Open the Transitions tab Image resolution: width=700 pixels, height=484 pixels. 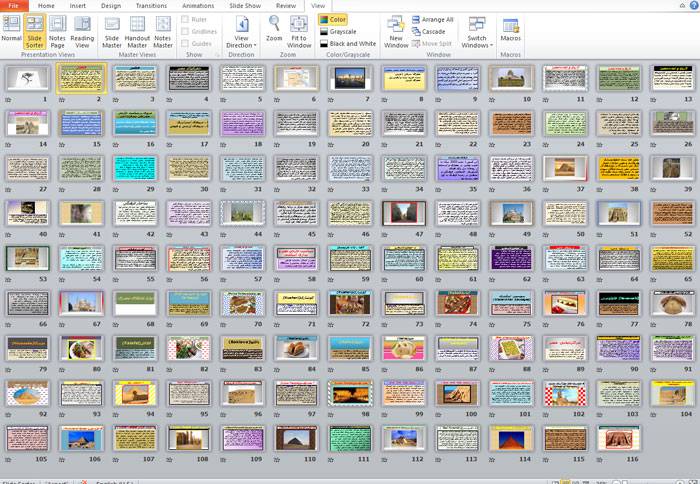(151, 6)
